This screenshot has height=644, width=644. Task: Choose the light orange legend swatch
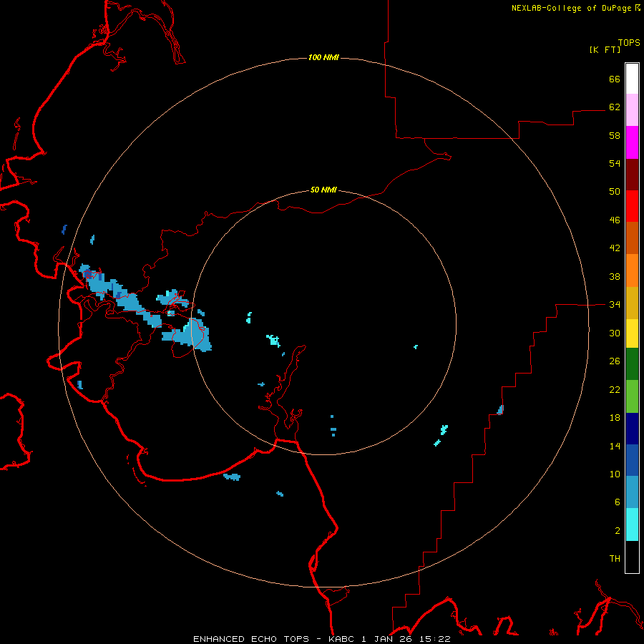click(632, 270)
